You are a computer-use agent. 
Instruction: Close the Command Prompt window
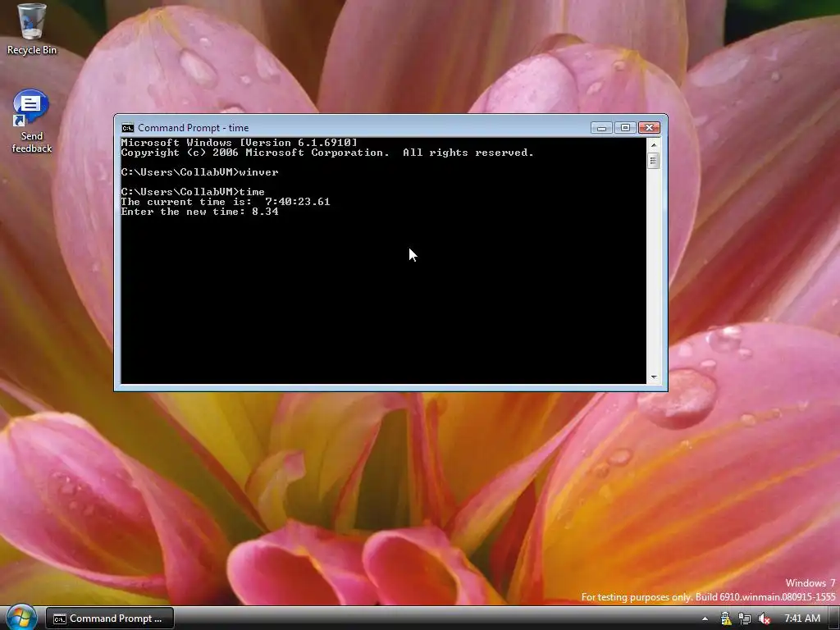click(x=650, y=127)
